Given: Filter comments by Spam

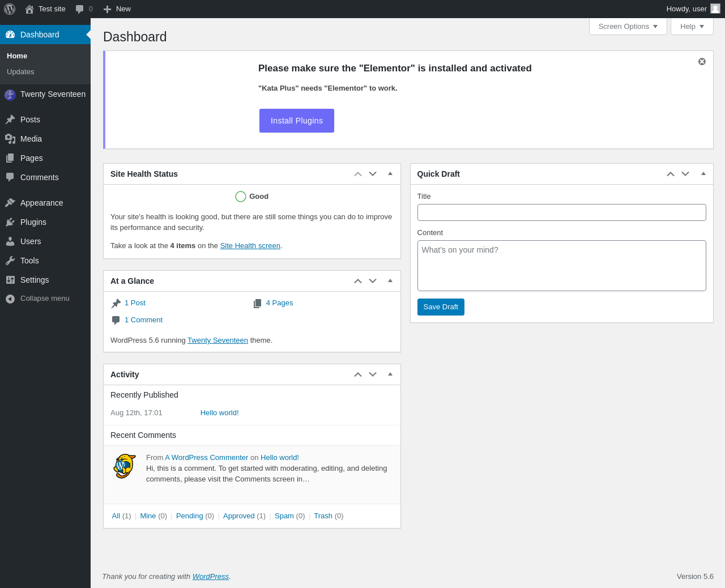Looking at the screenshot, I should click(x=284, y=516).
